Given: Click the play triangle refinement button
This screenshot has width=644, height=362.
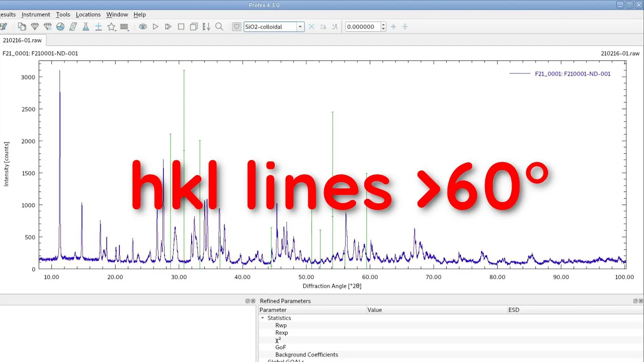Looking at the screenshot, I should (155, 27).
